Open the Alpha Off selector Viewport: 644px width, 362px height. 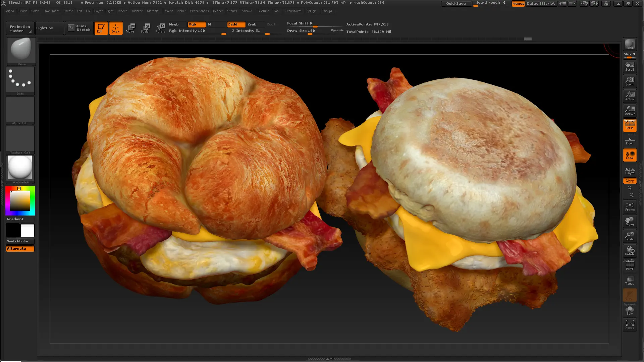tap(20, 110)
